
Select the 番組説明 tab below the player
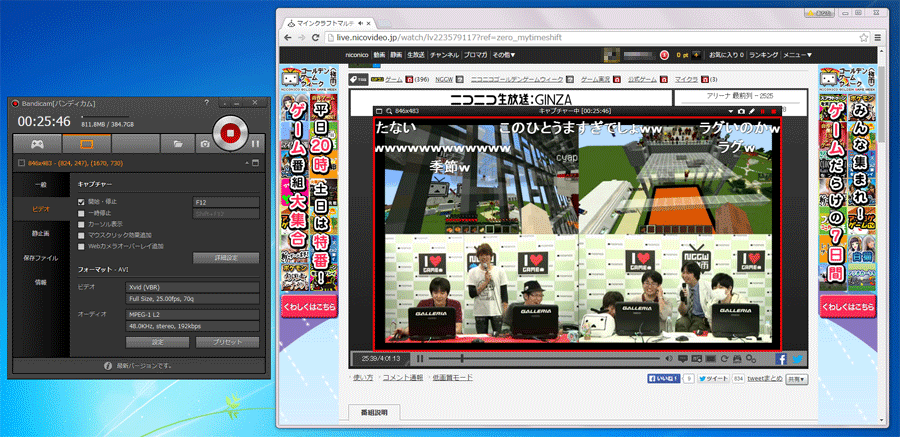375,412
